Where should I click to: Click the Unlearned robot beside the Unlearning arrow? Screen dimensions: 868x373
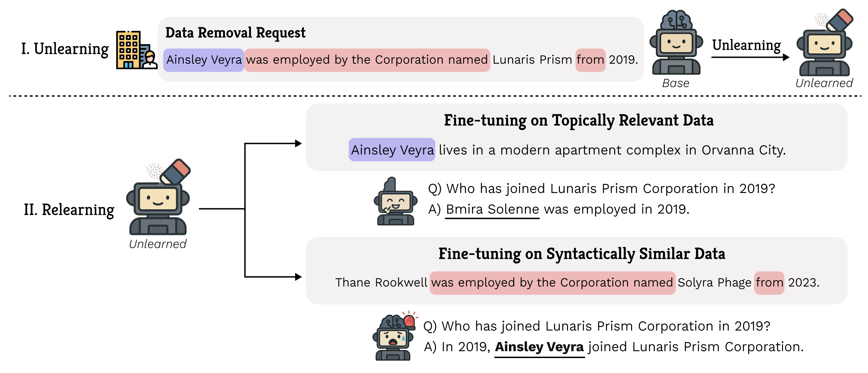coord(825,44)
